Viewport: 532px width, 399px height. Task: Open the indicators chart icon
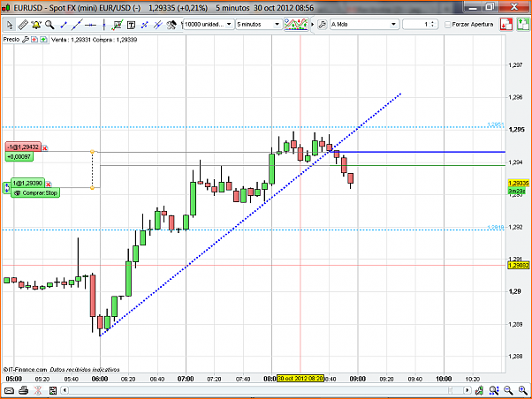[118, 25]
